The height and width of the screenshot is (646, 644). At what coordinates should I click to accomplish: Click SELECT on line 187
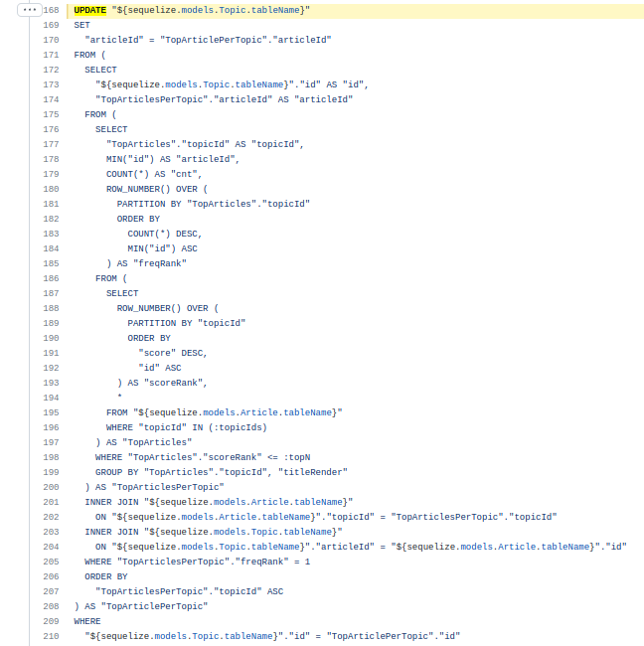click(122, 293)
